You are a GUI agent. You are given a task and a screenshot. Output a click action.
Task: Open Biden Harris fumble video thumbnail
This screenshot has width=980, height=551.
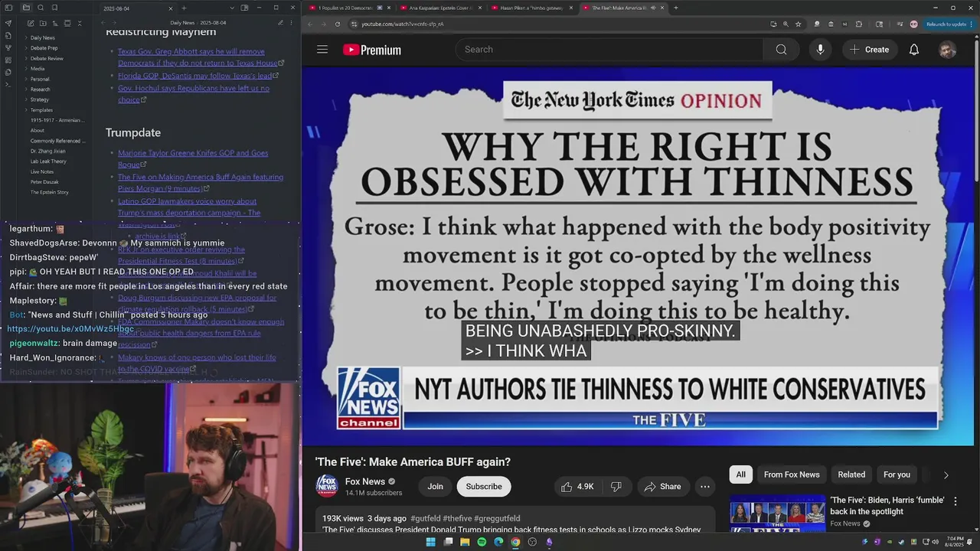778,513
